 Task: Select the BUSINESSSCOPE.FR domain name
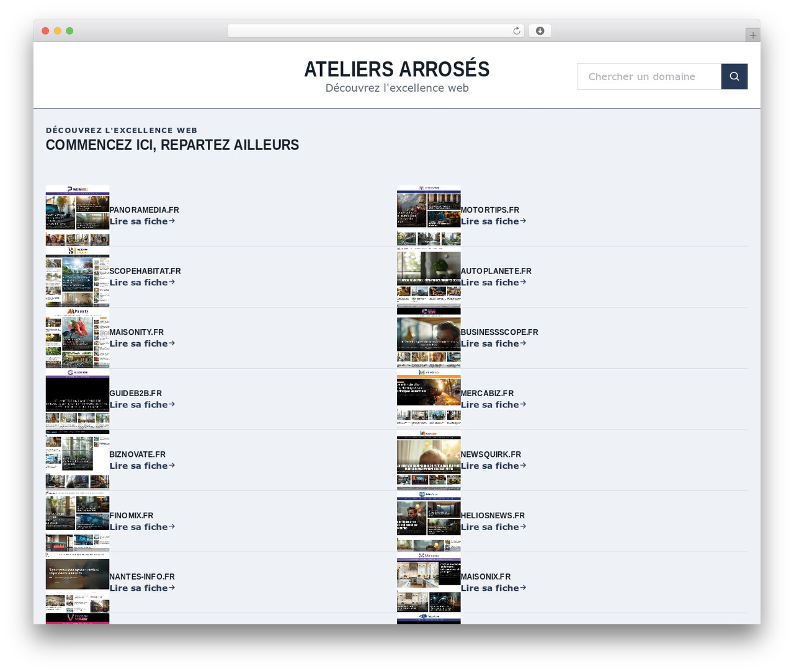(499, 332)
